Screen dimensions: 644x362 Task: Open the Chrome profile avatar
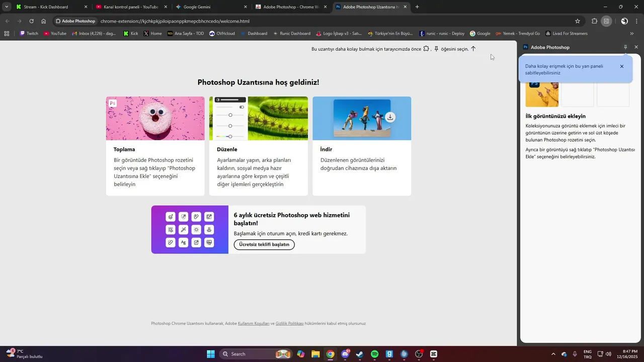(624, 21)
